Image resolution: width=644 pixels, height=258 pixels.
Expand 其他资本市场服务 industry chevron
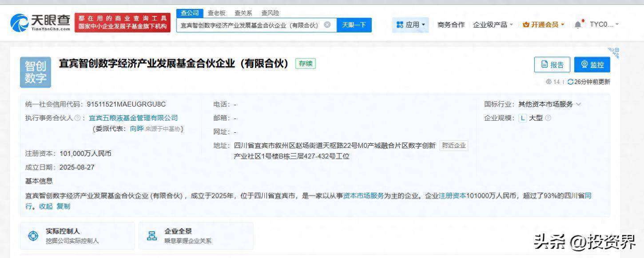coord(578,104)
